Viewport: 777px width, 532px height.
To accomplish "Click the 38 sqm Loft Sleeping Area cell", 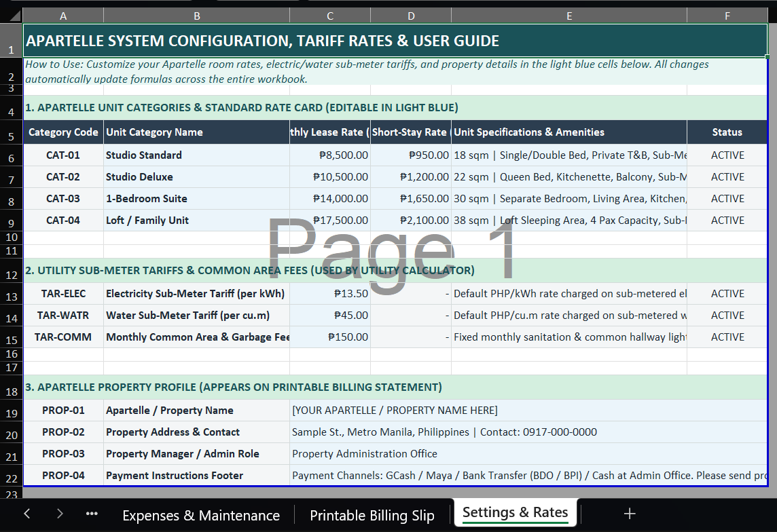I will click(569, 221).
